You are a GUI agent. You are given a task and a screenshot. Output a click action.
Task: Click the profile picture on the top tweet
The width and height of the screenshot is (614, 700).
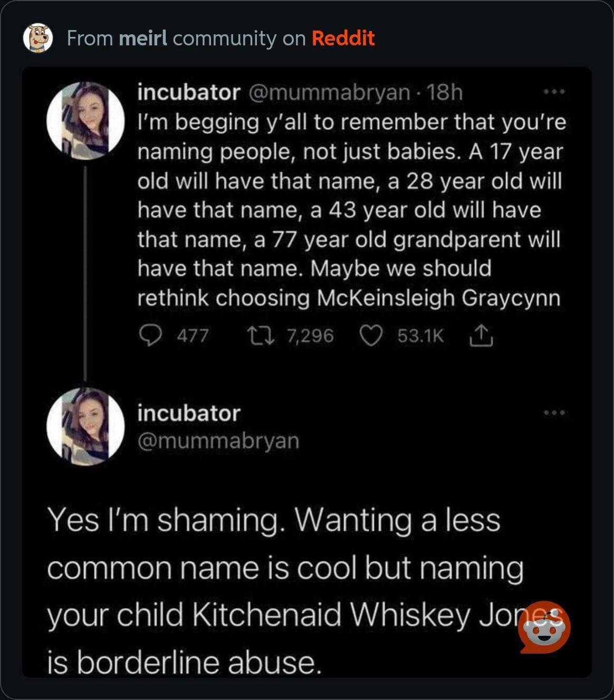(x=85, y=121)
